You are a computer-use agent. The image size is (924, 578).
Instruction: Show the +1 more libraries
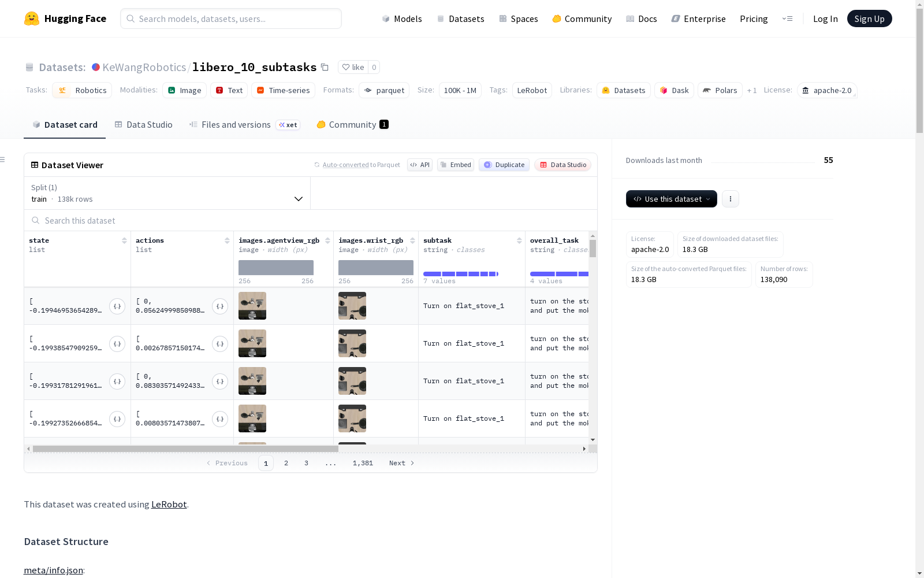(752, 91)
